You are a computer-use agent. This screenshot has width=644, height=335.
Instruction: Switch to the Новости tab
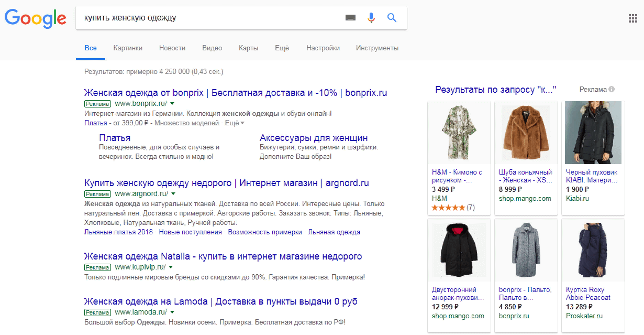tap(172, 48)
